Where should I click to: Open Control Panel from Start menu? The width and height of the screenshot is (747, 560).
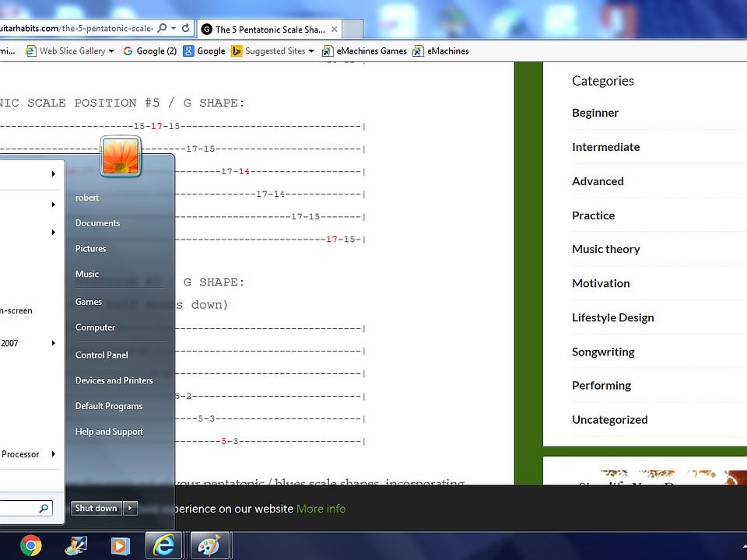tap(101, 355)
